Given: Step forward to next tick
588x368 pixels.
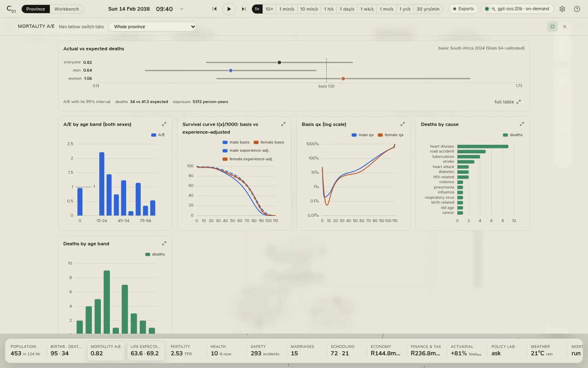Looking at the screenshot, I should tap(244, 9).
